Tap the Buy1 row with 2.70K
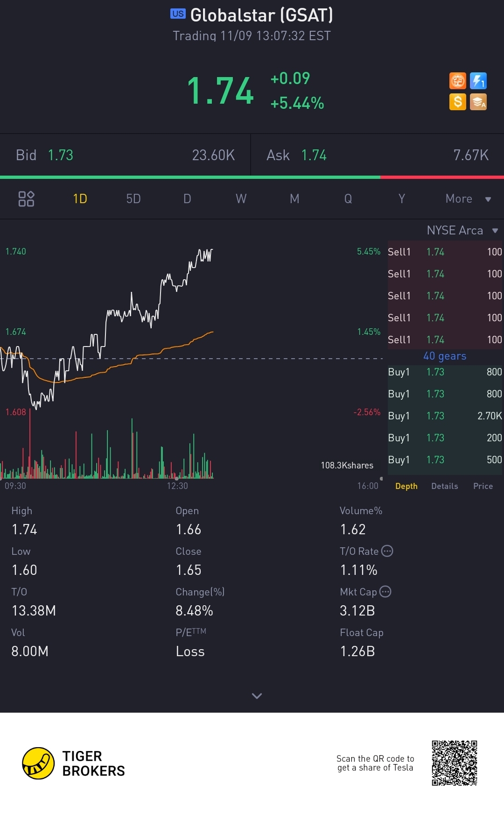Image resolution: width=504 pixels, height=814 pixels. click(x=445, y=416)
